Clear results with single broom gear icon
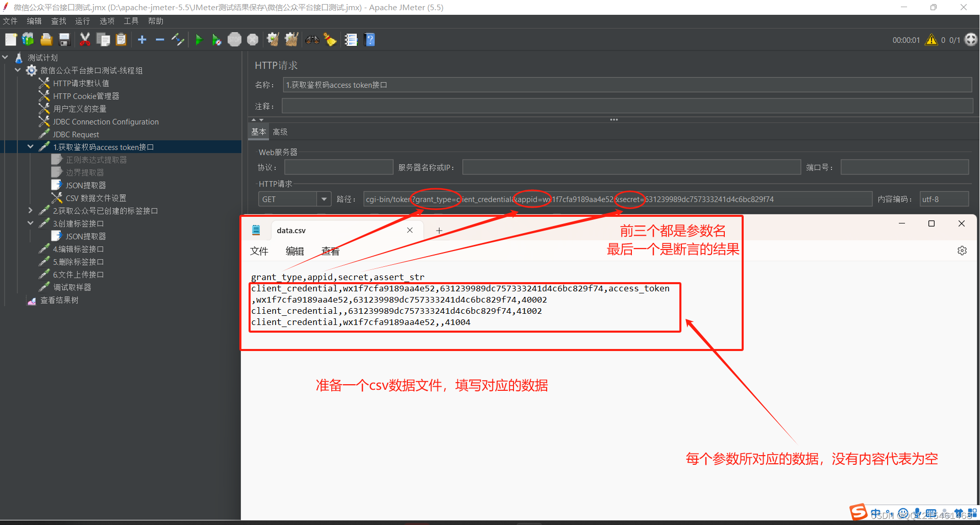 [x=273, y=40]
